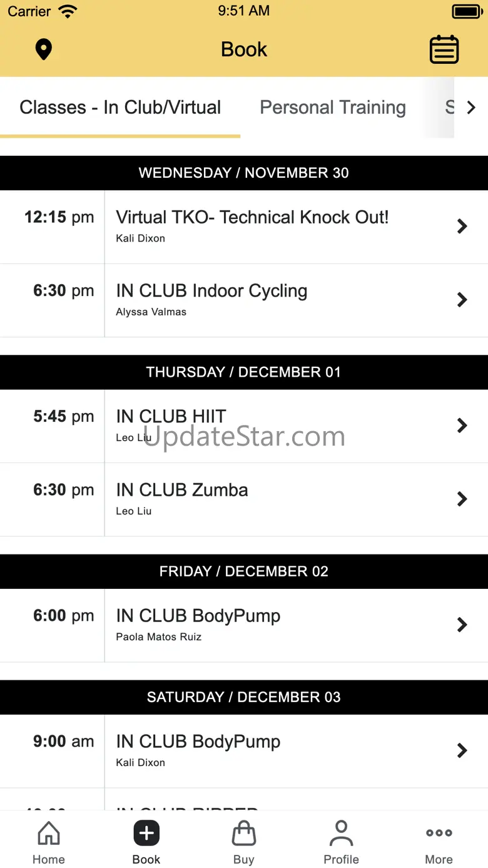The height and width of the screenshot is (868, 488).
Task: Open IN CLUB HIIT chevron arrow
Action: tap(462, 426)
